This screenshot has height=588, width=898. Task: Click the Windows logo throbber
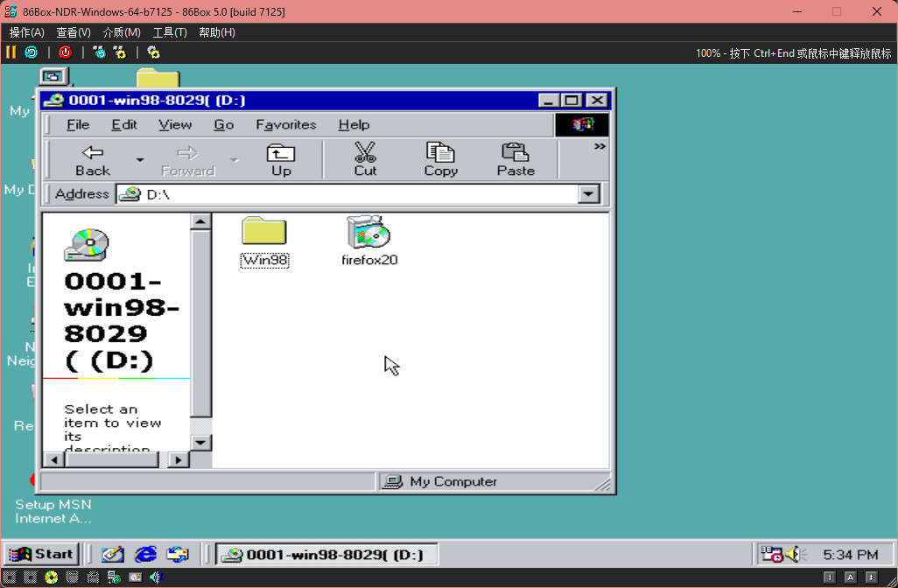point(582,125)
